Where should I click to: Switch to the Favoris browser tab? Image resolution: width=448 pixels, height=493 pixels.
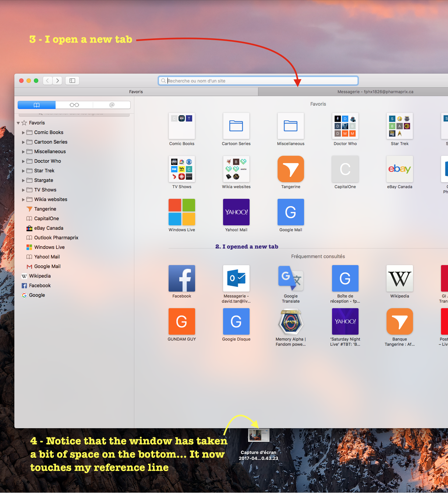point(136,92)
